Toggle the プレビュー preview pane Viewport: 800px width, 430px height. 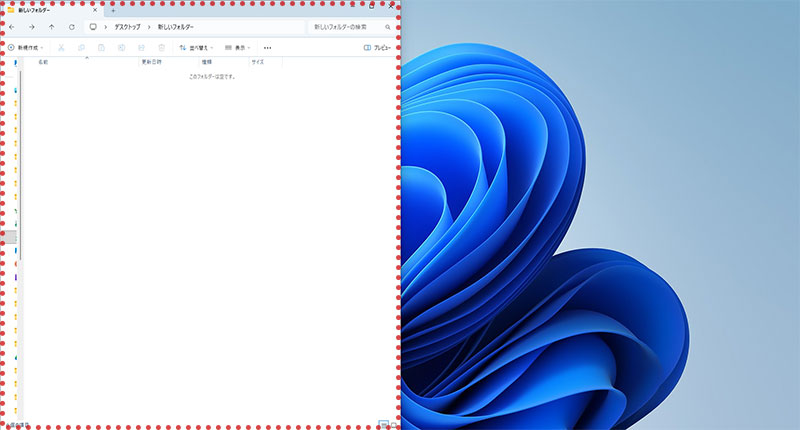coord(378,47)
